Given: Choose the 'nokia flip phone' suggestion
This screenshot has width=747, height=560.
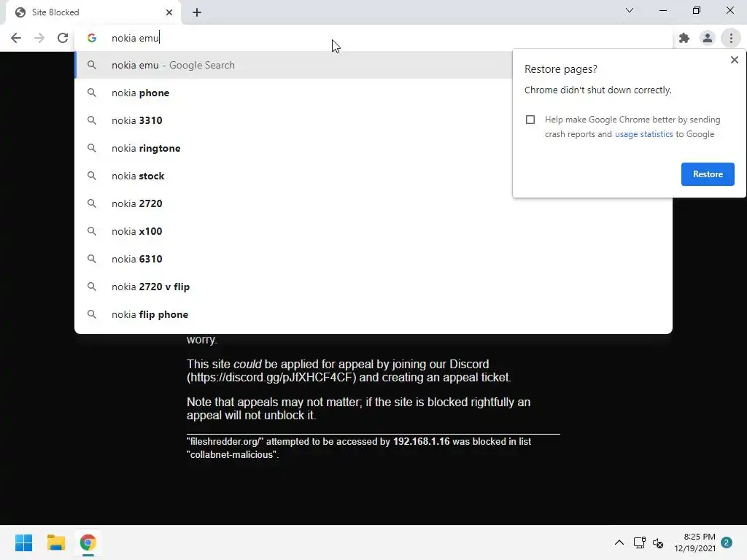Looking at the screenshot, I should [x=373, y=314].
